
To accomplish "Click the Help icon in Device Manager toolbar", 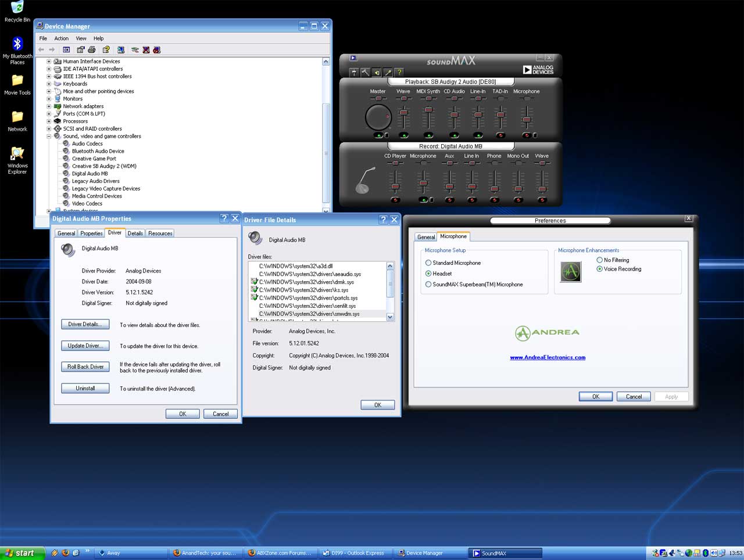I will point(106,50).
